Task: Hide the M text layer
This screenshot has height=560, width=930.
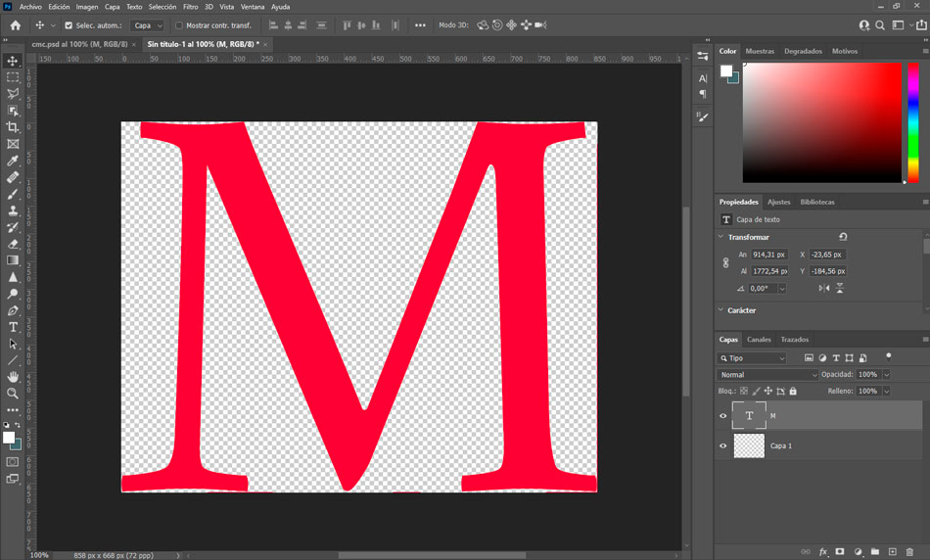Action: tap(723, 416)
